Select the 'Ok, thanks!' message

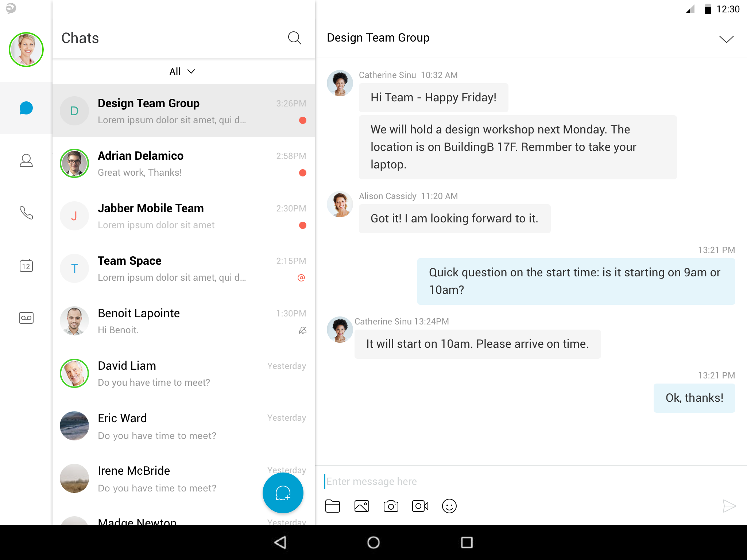tap(694, 398)
